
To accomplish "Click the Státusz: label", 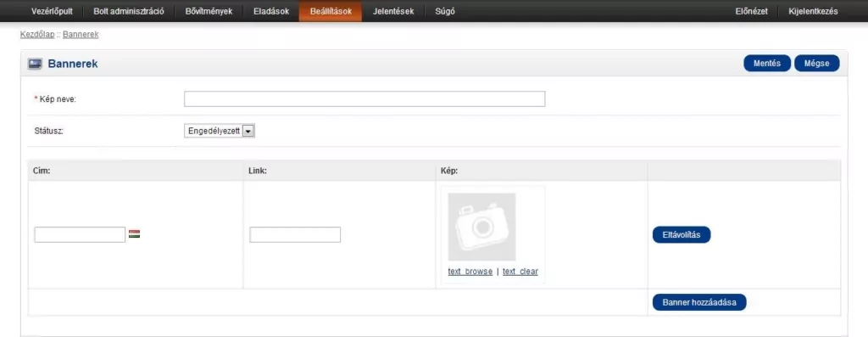I will [48, 132].
